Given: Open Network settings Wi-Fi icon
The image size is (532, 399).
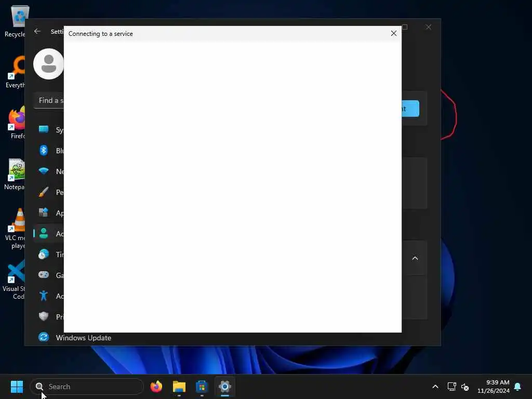Looking at the screenshot, I should [x=44, y=171].
